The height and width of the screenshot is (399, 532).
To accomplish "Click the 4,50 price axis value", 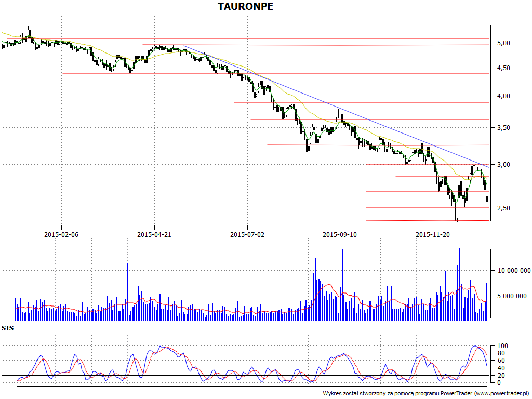I will click(503, 68).
